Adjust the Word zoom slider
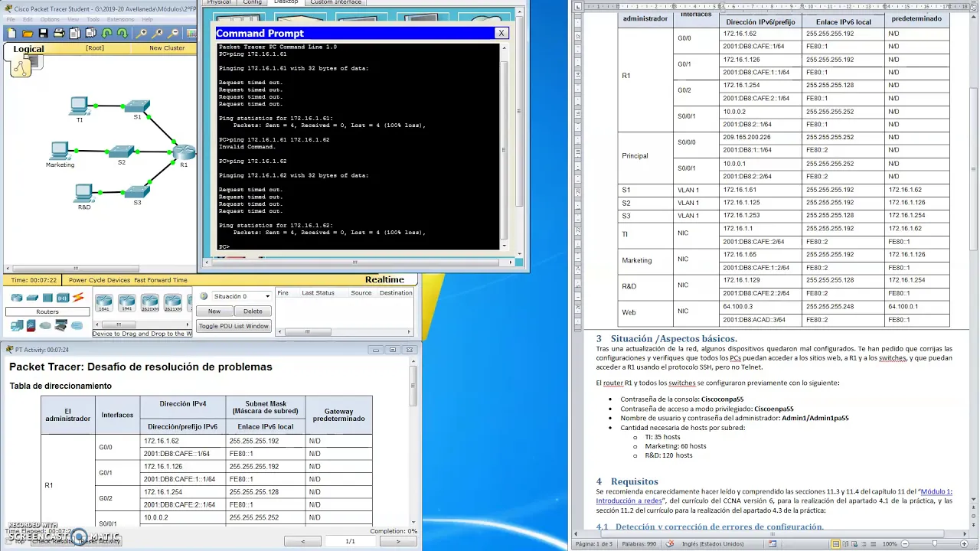The height and width of the screenshot is (551, 980). [934, 544]
